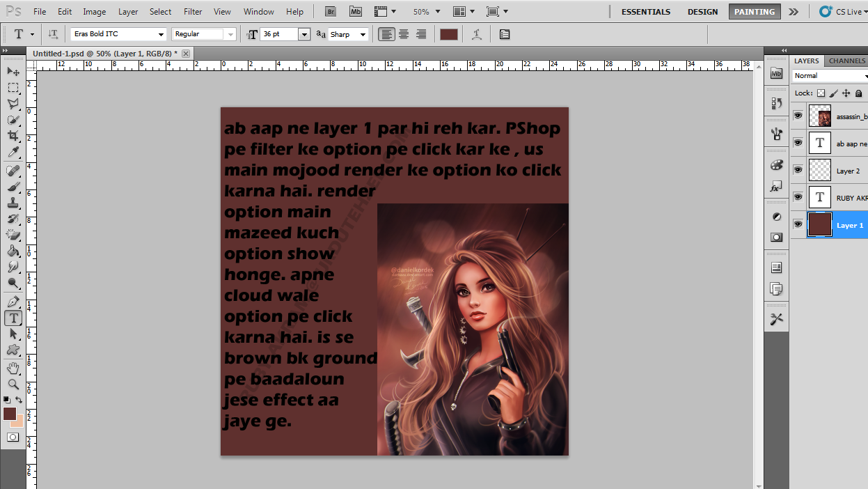Open the Filter menu
The image size is (868, 489).
tap(193, 12)
